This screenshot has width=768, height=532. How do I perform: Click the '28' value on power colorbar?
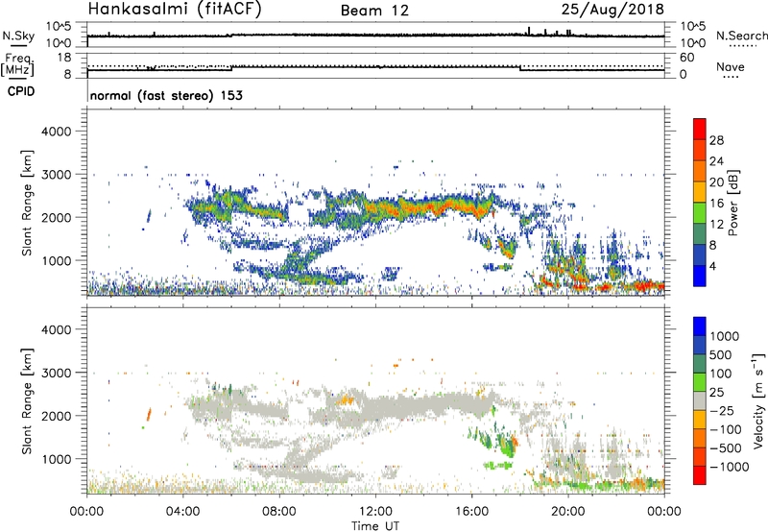tap(716, 140)
